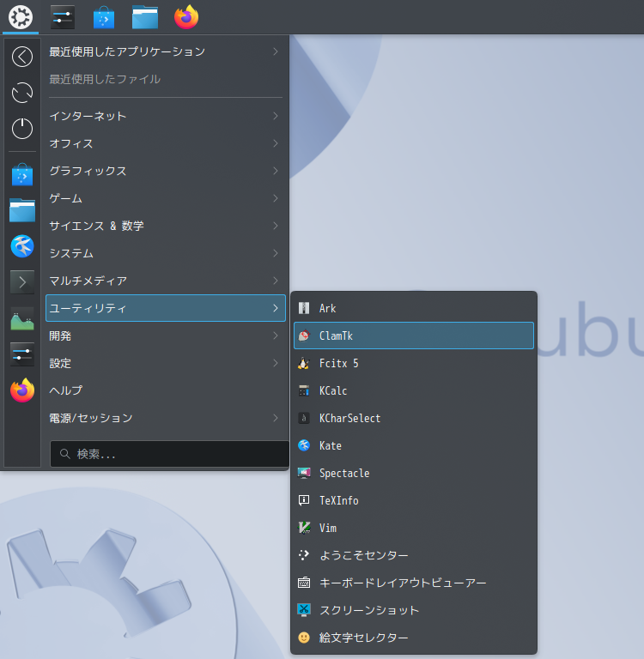Open Dolphin file manager in top panel
This screenshot has height=659, width=644.
pos(145,18)
